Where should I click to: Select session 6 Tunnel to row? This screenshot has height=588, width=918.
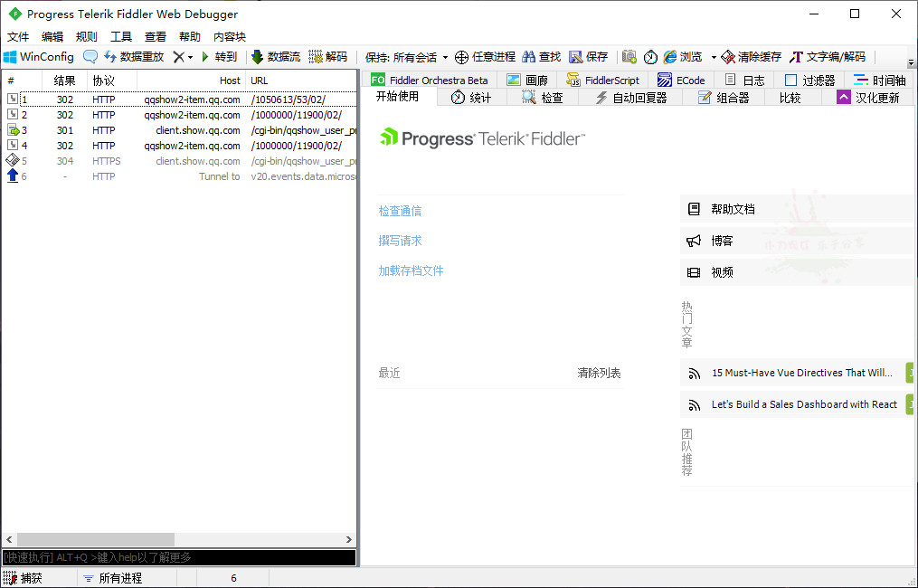click(x=179, y=176)
